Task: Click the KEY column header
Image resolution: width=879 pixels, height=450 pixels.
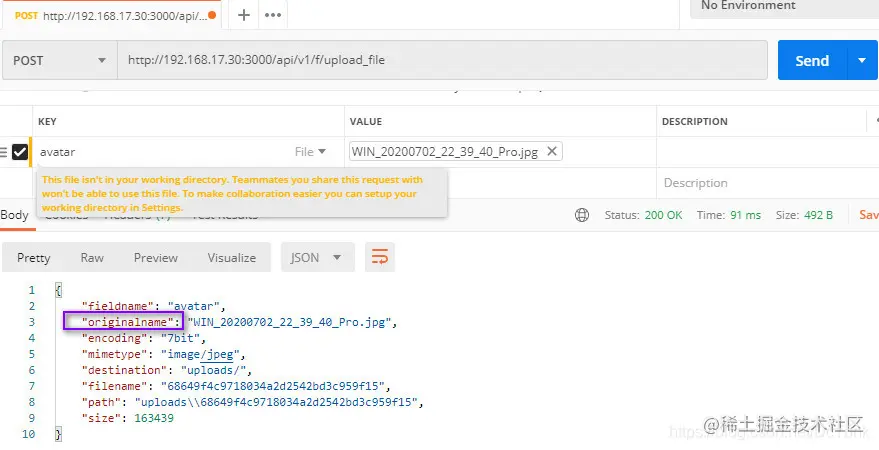Action: tap(47, 122)
